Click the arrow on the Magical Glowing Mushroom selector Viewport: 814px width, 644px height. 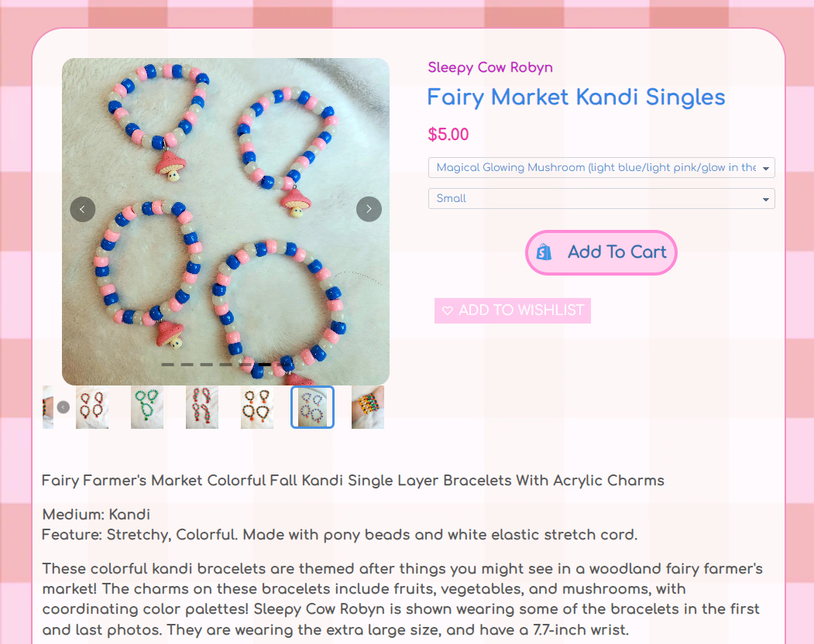[766, 168]
